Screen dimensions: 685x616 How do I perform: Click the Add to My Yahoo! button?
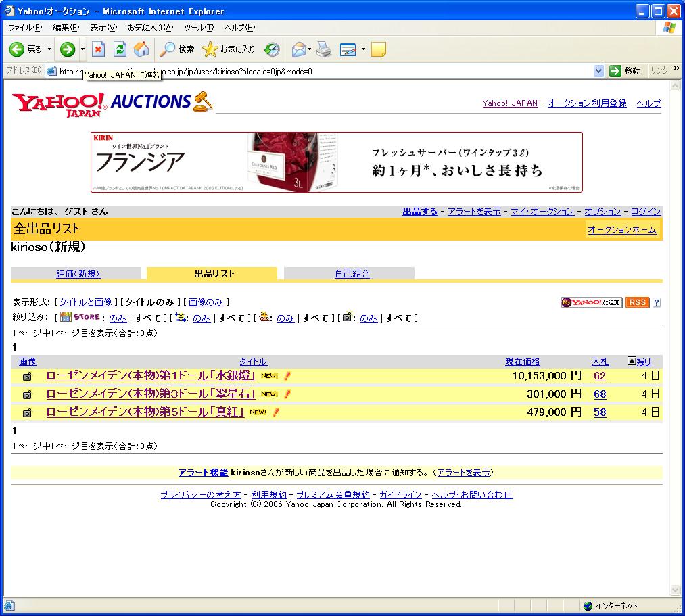pos(591,302)
